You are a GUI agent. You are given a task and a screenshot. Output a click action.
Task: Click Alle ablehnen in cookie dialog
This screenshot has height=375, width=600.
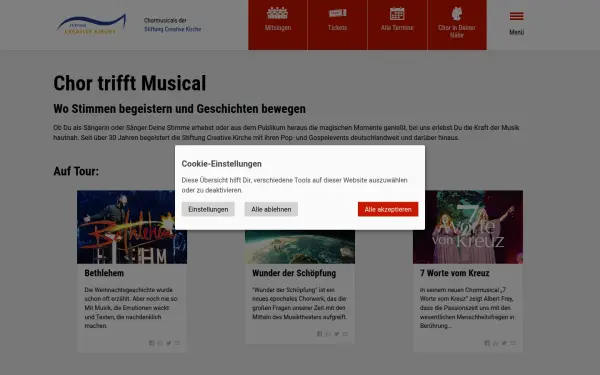[271, 209]
